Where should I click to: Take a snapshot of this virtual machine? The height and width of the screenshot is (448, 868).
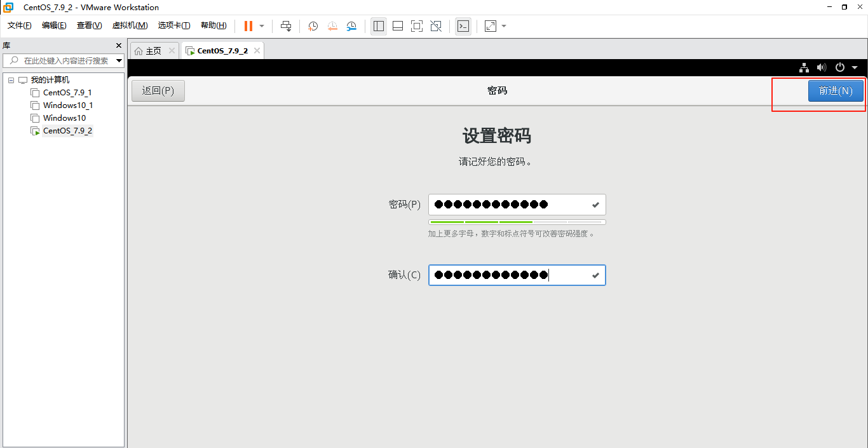point(312,26)
